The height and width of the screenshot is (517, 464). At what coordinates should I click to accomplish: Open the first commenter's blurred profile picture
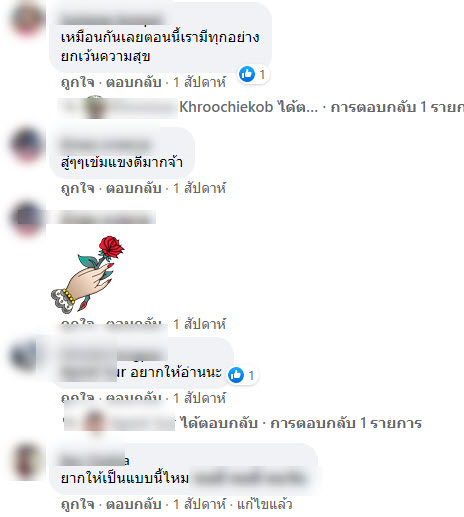(x=27, y=18)
